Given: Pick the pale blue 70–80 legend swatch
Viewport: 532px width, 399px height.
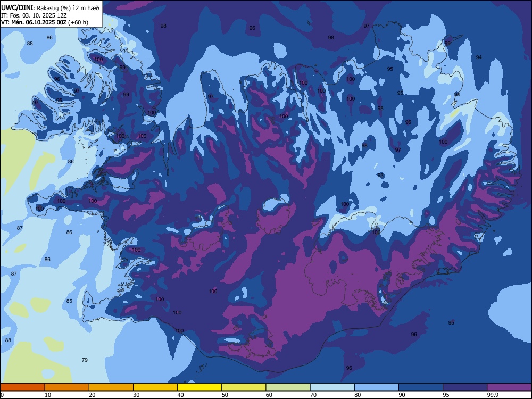Looking at the screenshot, I should [x=332, y=387].
